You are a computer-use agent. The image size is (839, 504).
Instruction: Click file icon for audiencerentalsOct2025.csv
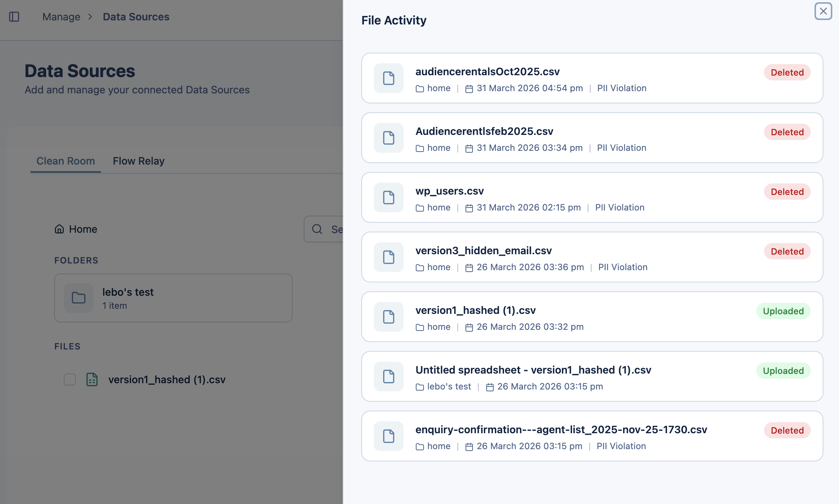click(388, 78)
